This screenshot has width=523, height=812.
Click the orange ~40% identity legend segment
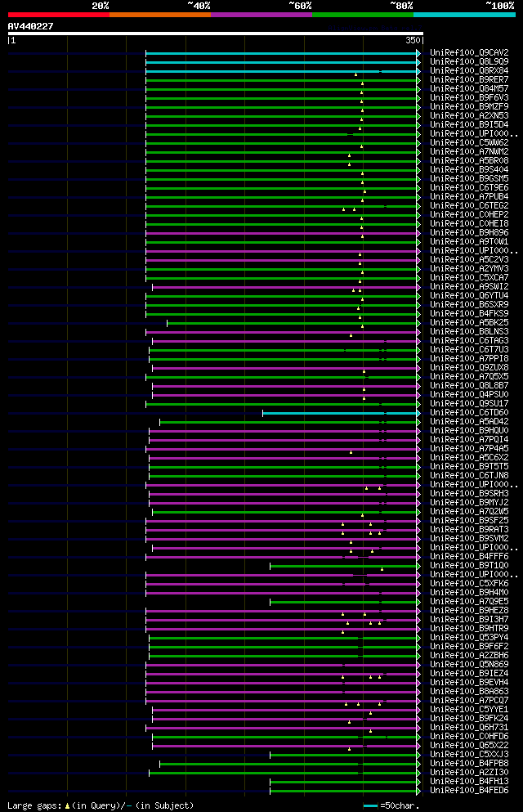[160, 15]
